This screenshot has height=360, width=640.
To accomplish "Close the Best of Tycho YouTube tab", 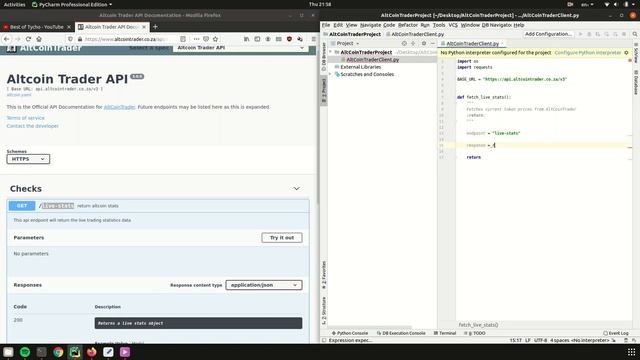I will click(69, 27).
